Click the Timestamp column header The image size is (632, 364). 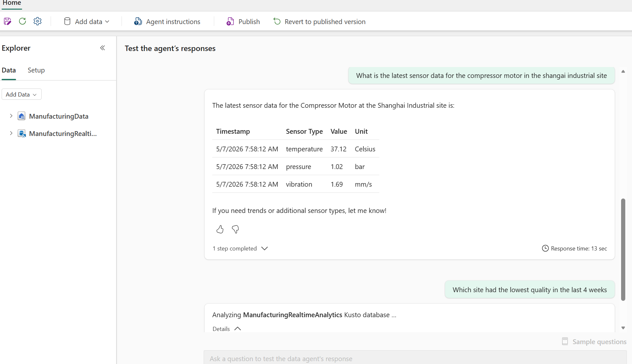(x=233, y=131)
